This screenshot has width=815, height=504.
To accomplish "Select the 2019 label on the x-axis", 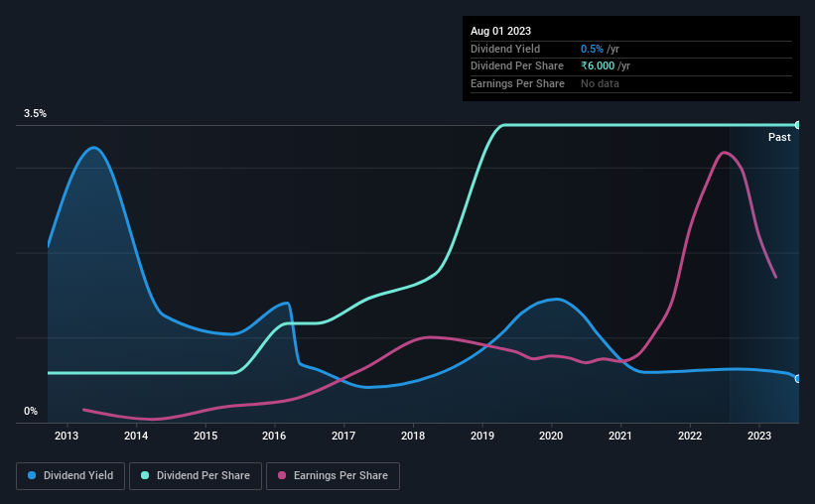I will tap(482, 436).
